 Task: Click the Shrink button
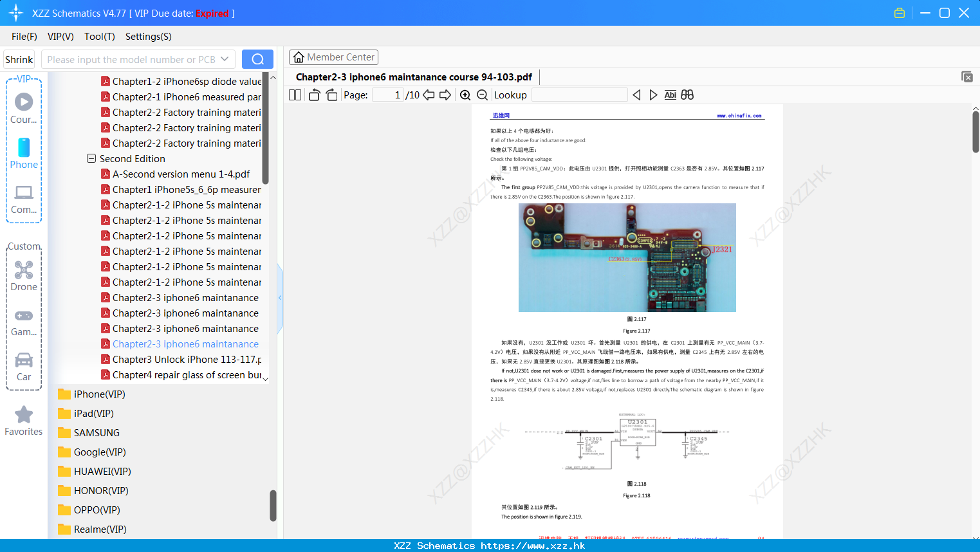pos(19,59)
